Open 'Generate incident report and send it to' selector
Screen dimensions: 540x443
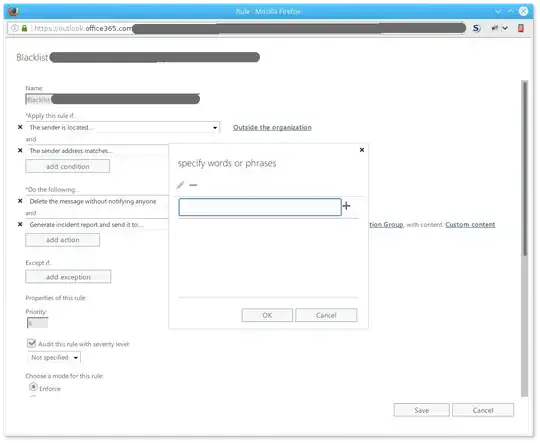tap(97, 225)
